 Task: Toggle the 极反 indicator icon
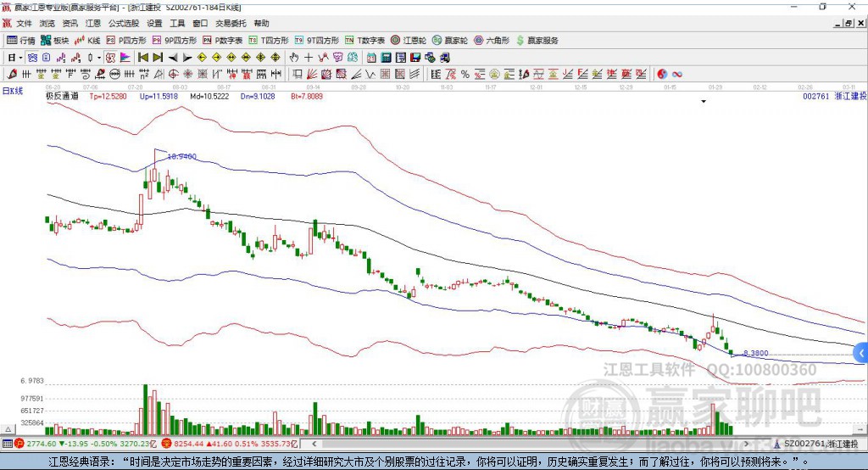111,58
